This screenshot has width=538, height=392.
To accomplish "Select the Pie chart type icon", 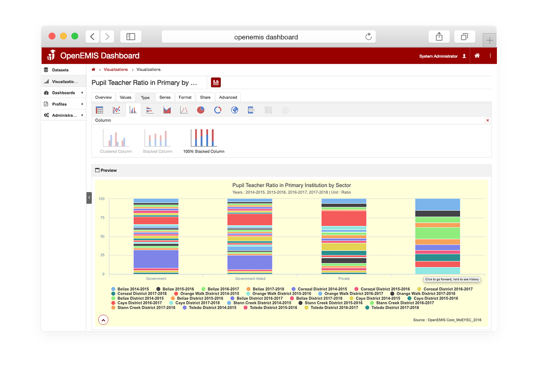I will pos(201,110).
